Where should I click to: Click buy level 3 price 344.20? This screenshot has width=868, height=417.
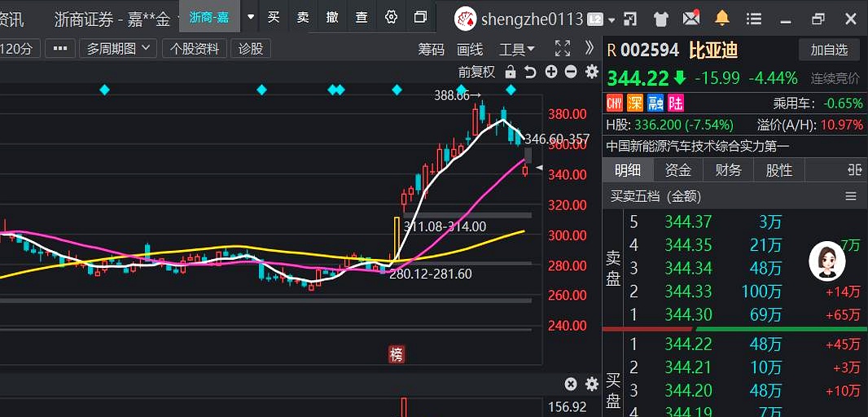(x=688, y=390)
